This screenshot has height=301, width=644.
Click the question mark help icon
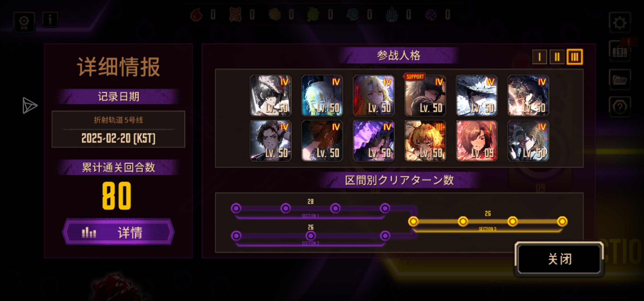(x=619, y=107)
